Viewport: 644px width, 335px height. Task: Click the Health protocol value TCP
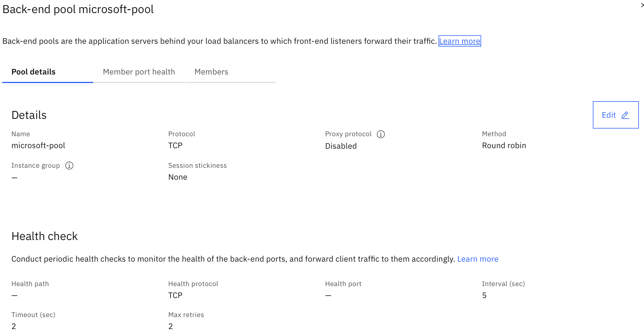(x=175, y=295)
